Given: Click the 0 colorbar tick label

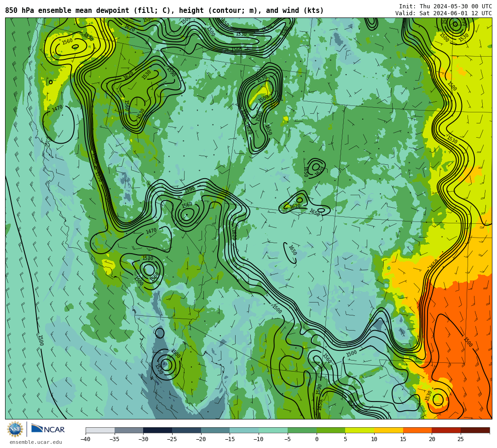Looking at the screenshot, I should (317, 439).
